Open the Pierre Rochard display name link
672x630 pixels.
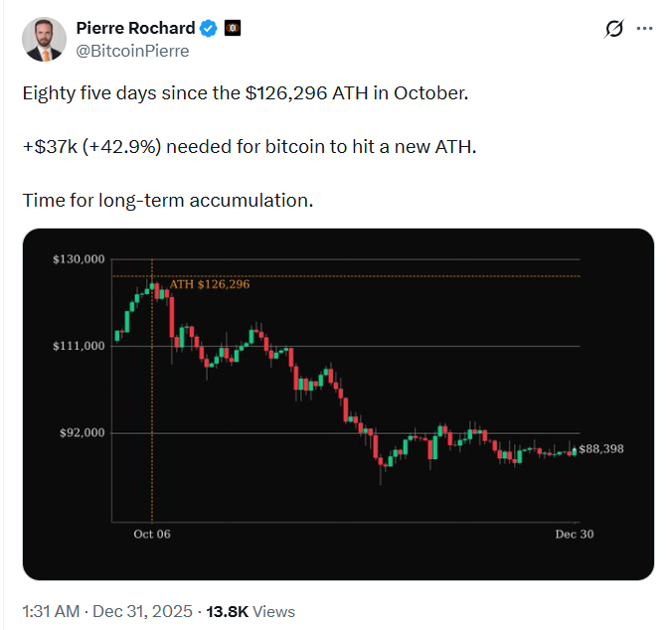point(134,28)
